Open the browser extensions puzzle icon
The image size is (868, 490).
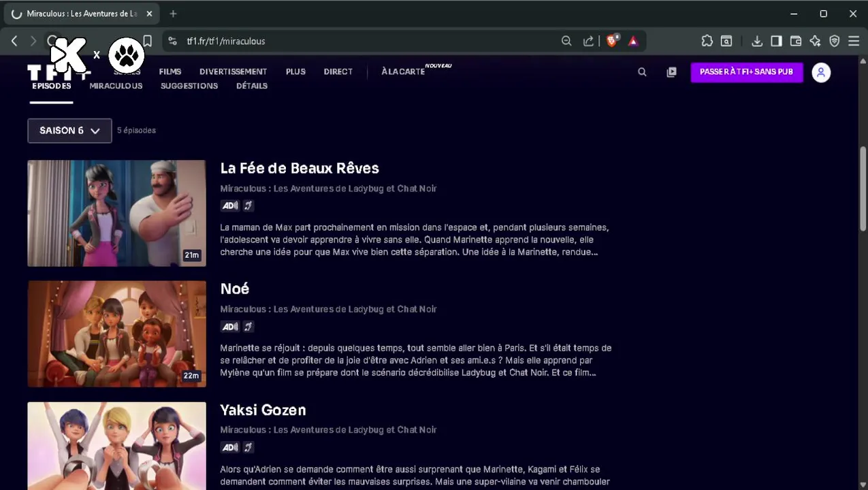[x=707, y=41]
